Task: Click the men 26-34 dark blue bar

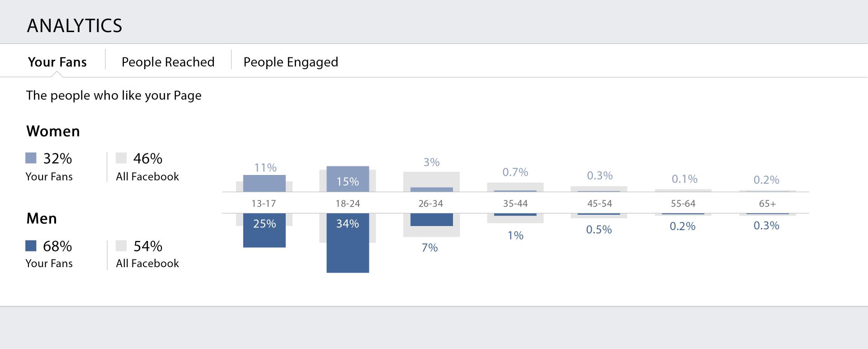Action: point(431,220)
